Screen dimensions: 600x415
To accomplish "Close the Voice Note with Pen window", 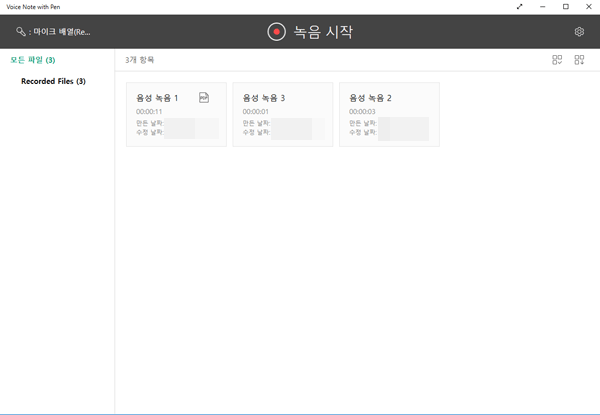I will (x=589, y=7).
